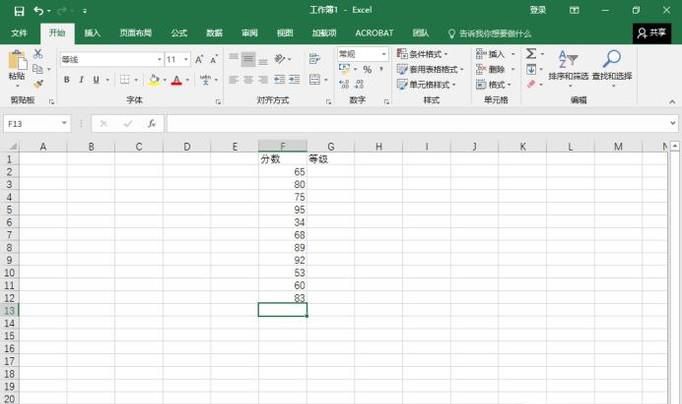The height and width of the screenshot is (404, 682).
Task: Toggle top vertical alignment
Action: point(234,59)
